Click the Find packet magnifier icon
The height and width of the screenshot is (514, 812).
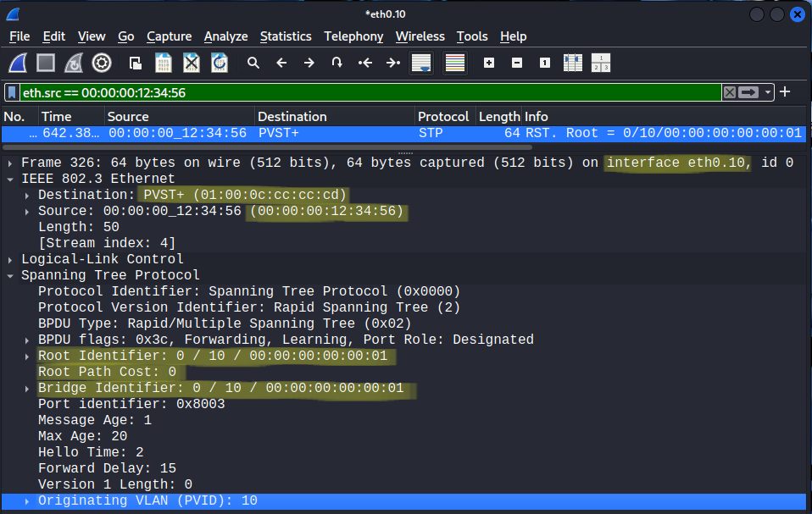tap(253, 63)
